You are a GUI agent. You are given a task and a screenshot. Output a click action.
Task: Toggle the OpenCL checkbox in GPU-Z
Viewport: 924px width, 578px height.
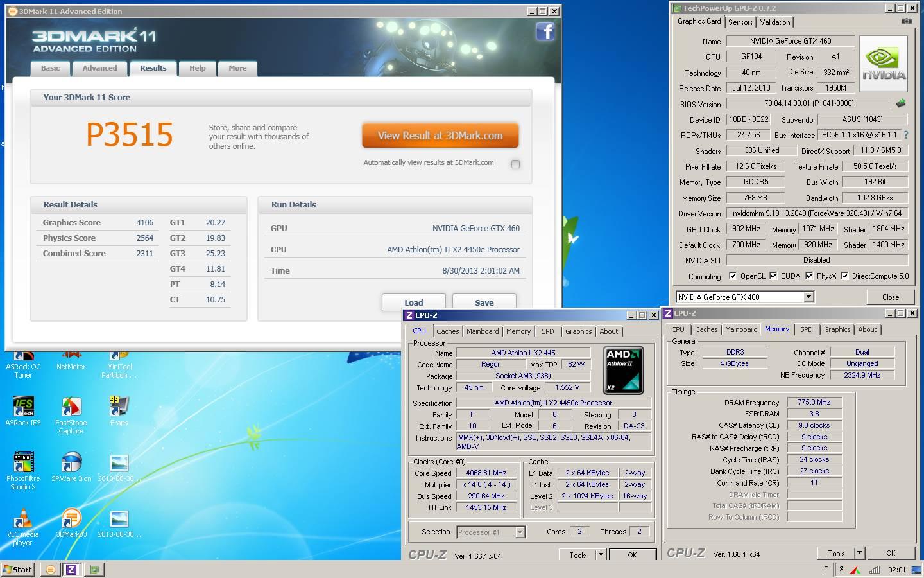coord(733,276)
